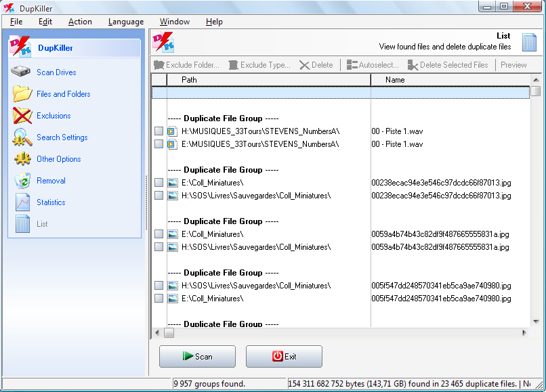The image size is (546, 392).
Task: Open Search Settings magnifier icon
Action: point(22,137)
